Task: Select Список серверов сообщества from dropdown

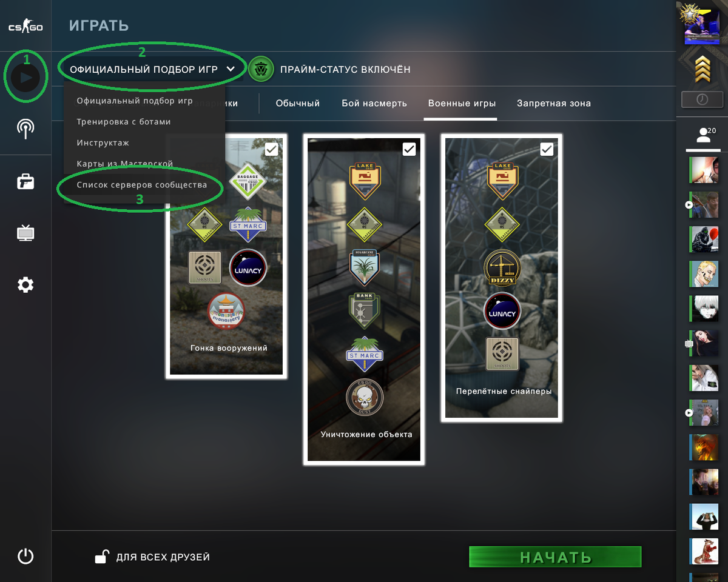Action: 142,185
